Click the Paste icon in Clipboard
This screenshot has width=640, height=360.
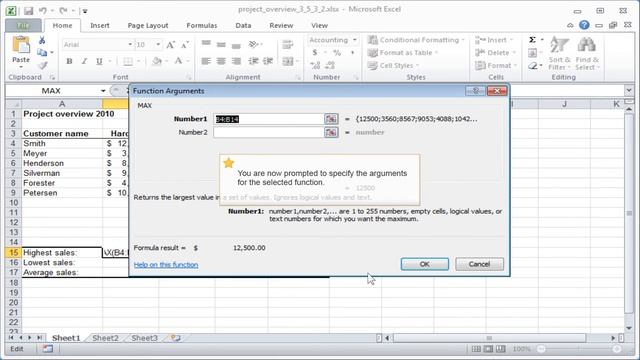(x=21, y=45)
